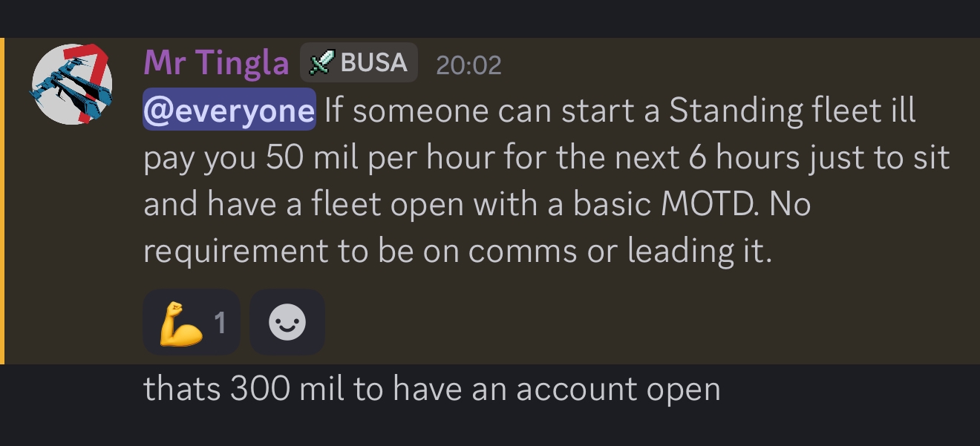Click the yellow mention highlight bar
This screenshot has height=446, width=980.
[2, 200]
